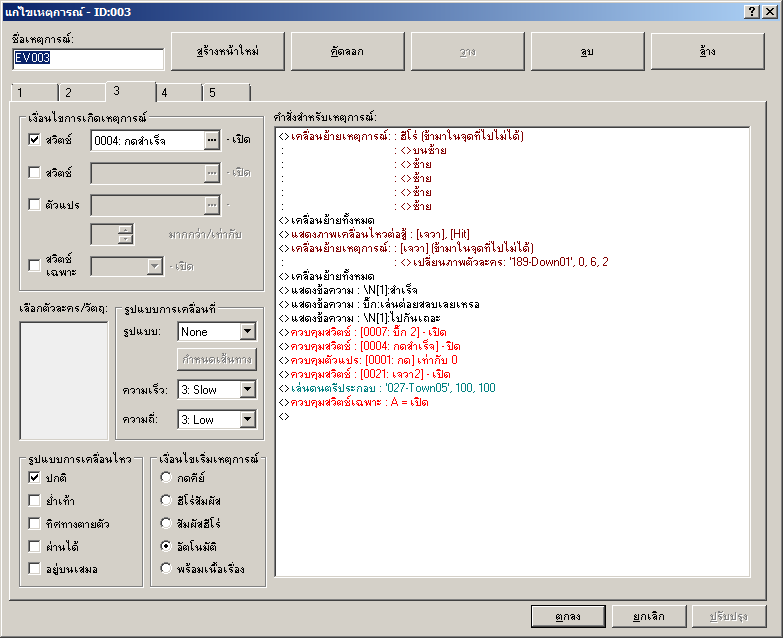Click the ล้าง button
The height and width of the screenshot is (638, 783).
click(x=707, y=51)
